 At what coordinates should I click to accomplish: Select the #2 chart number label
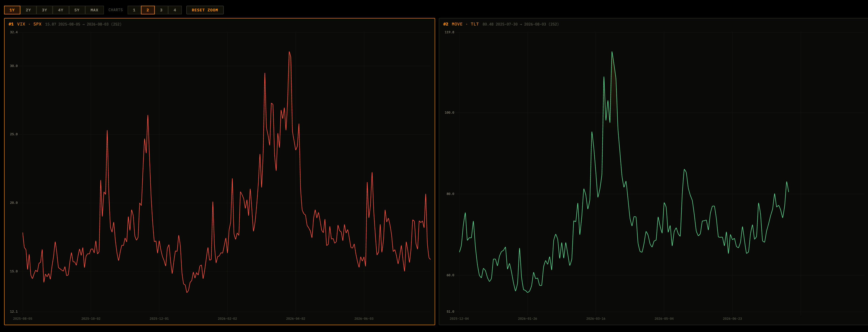click(x=446, y=24)
